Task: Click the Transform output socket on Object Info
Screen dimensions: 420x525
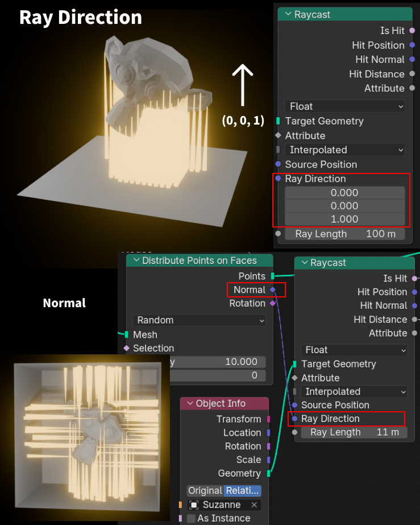Action: tap(268, 419)
